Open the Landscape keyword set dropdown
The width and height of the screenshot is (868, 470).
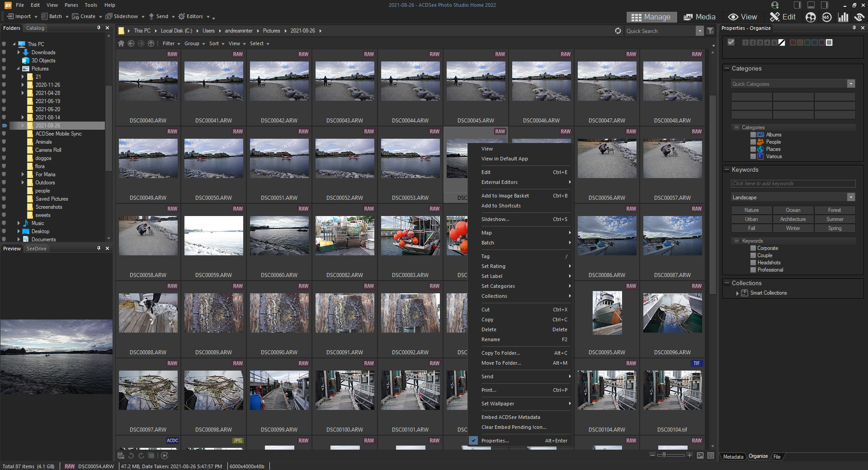tap(851, 197)
